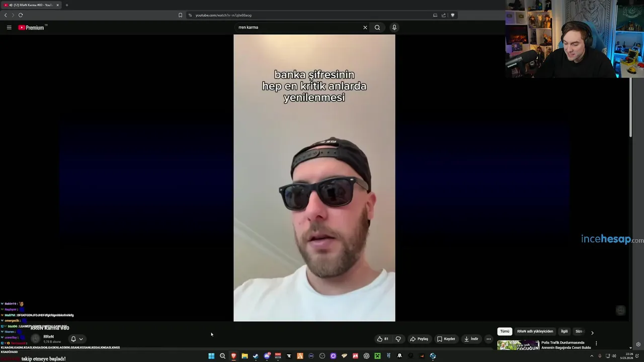644x362 pixels.
Task: Start voice search with microphone icon
Action: pyautogui.click(x=394, y=28)
